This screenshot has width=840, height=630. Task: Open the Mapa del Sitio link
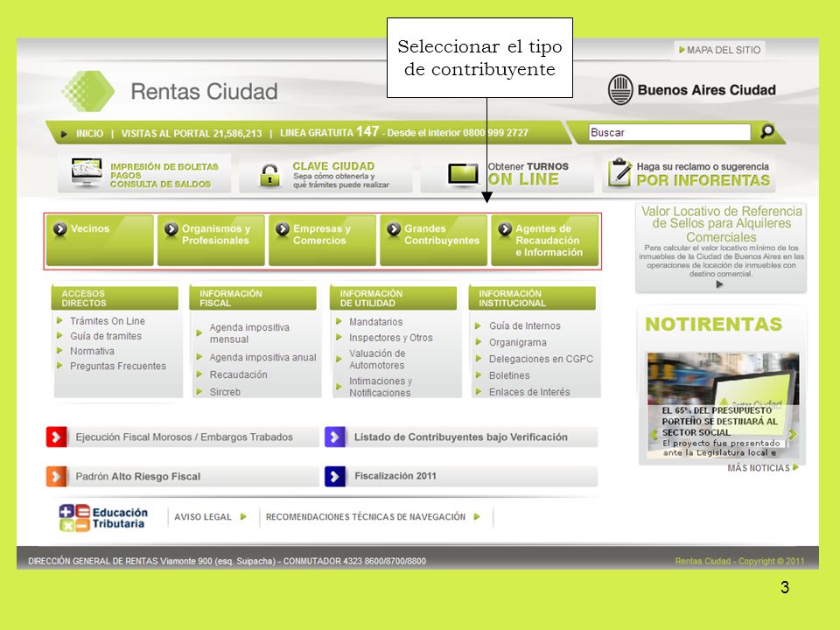(719, 50)
